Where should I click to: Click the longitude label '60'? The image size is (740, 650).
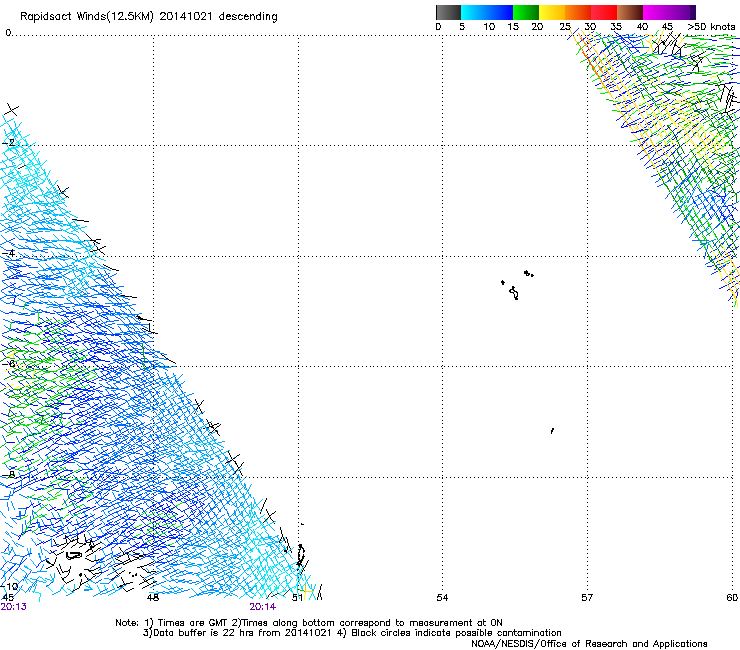click(732, 598)
